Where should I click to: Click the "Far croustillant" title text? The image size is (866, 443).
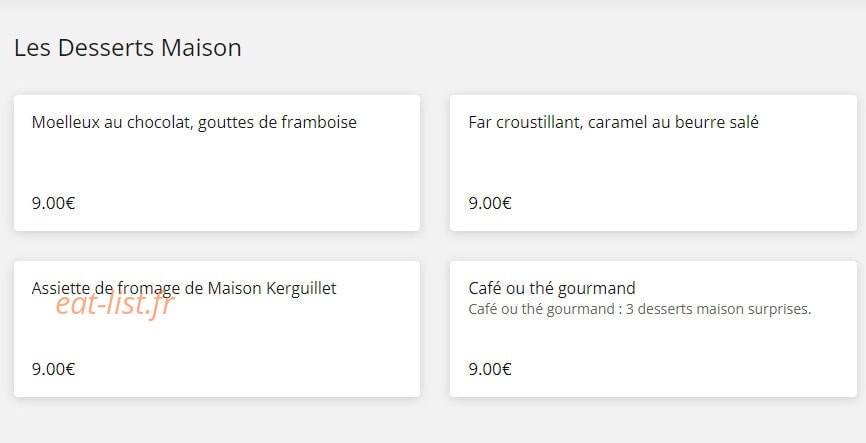[525, 122]
